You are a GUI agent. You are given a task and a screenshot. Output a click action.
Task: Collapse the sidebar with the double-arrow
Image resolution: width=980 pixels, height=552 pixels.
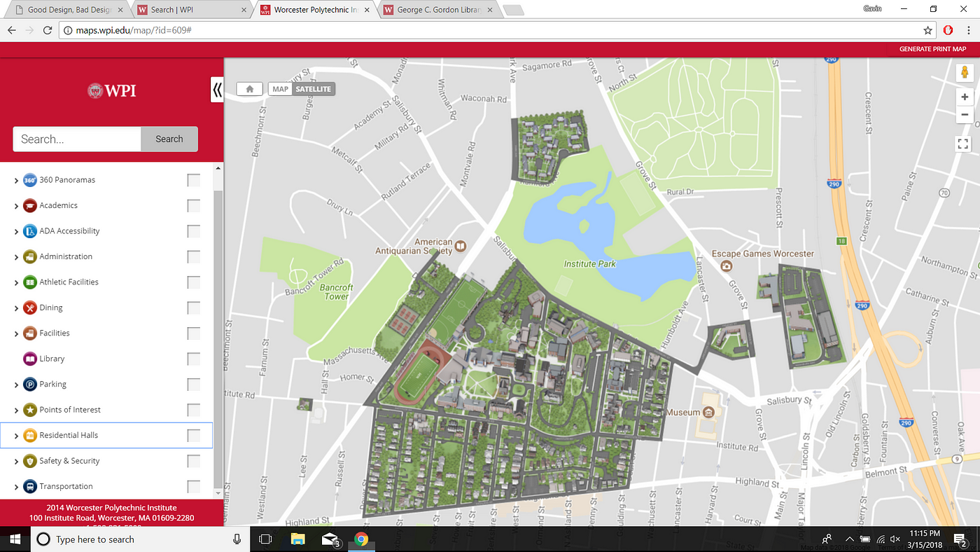(x=217, y=90)
